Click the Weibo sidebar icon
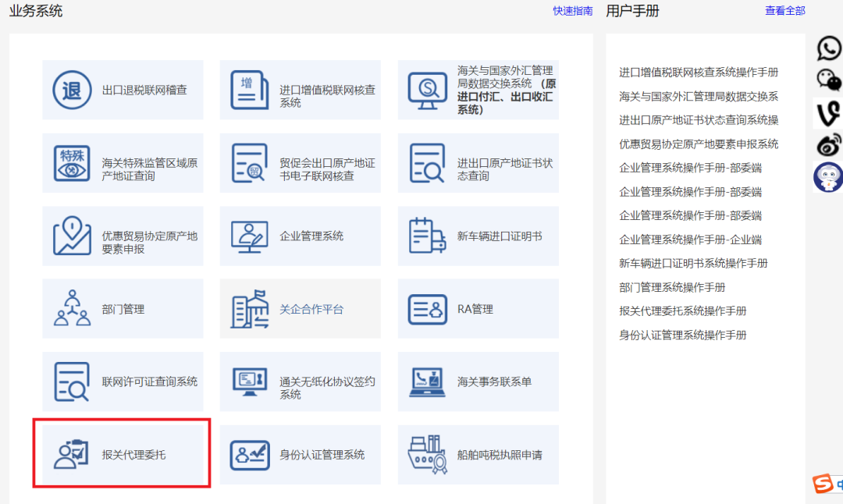 828,145
